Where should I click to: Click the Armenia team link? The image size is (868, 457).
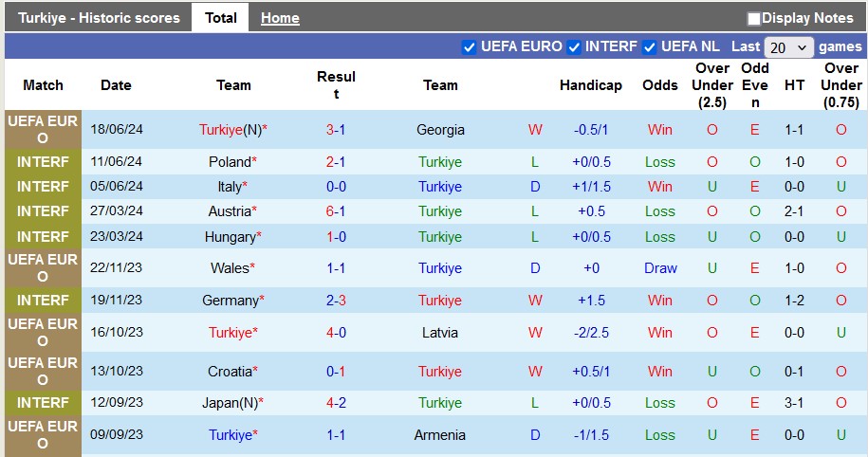(440, 435)
